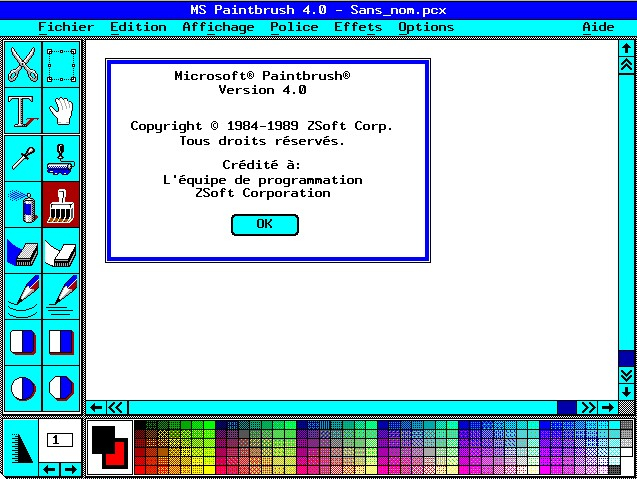Click the vertical scrollbar up arrow
637x479 pixels.
[x=626, y=48]
